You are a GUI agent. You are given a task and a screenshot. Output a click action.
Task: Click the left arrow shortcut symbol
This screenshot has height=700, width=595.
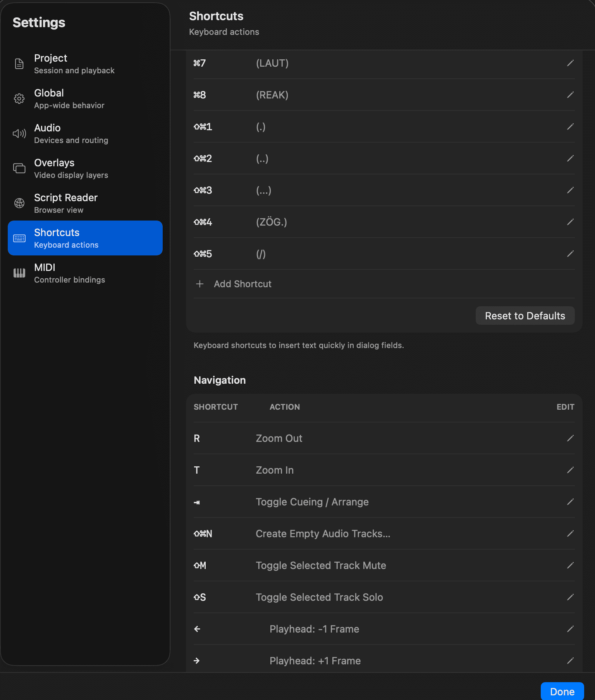pos(197,629)
